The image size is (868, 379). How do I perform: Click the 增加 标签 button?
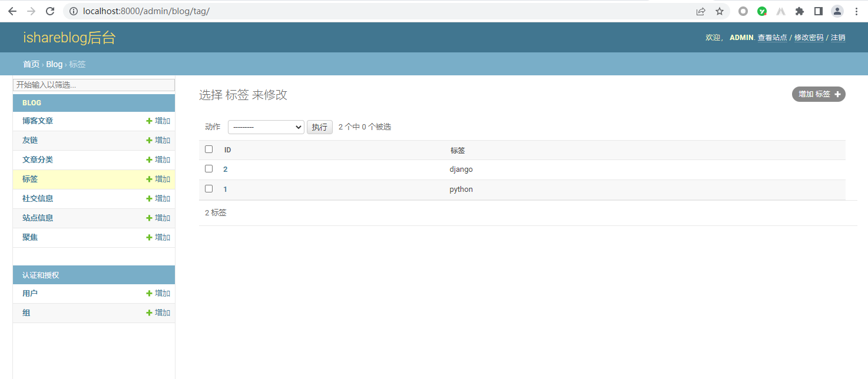(x=818, y=94)
